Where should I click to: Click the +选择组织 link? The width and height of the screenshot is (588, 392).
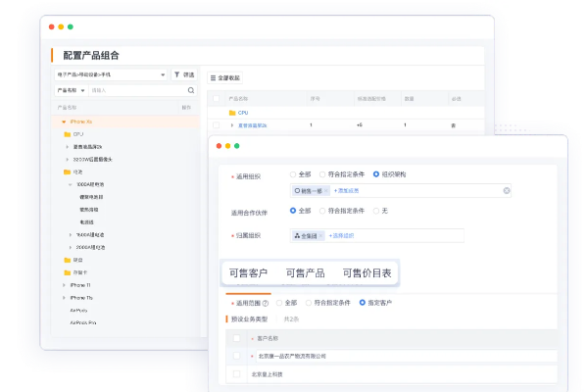pyautogui.click(x=341, y=235)
